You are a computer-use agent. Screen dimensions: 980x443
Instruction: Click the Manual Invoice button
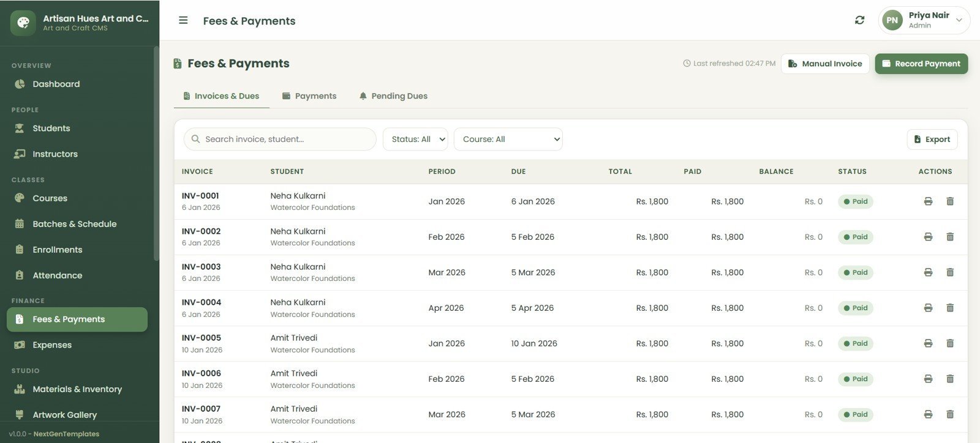click(x=825, y=64)
